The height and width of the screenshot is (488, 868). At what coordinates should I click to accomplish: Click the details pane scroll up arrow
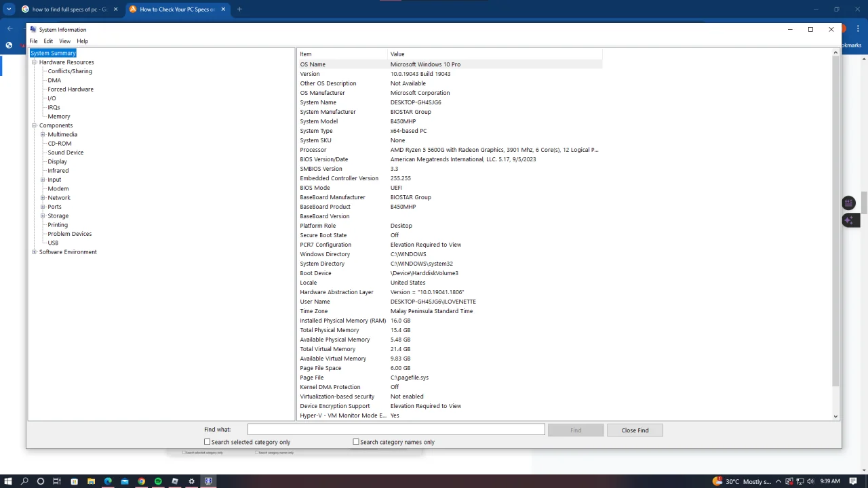pyautogui.click(x=835, y=53)
